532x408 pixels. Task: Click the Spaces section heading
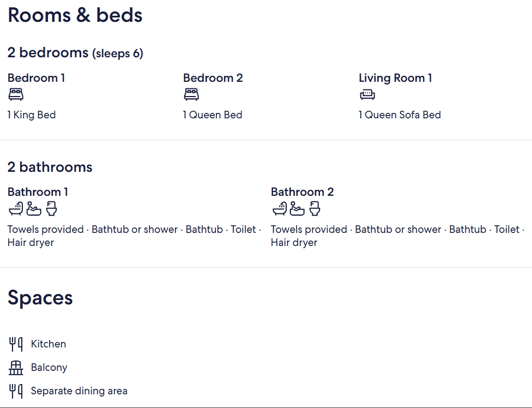40,298
